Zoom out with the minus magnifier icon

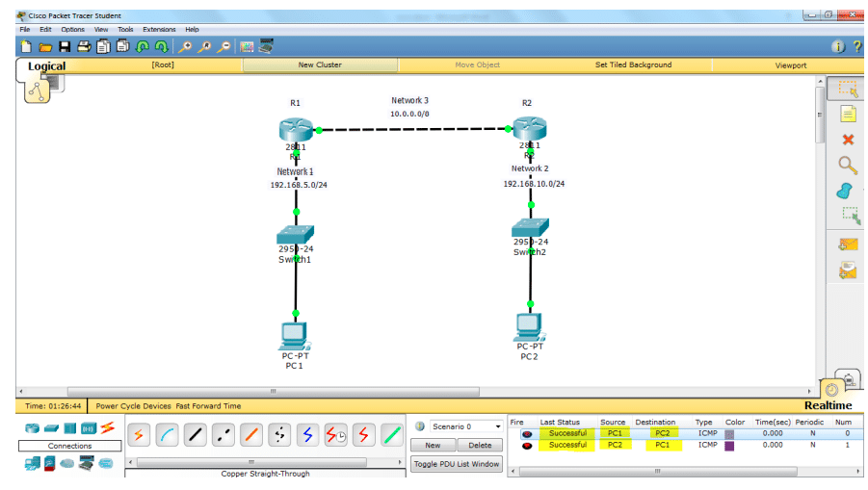[224, 46]
